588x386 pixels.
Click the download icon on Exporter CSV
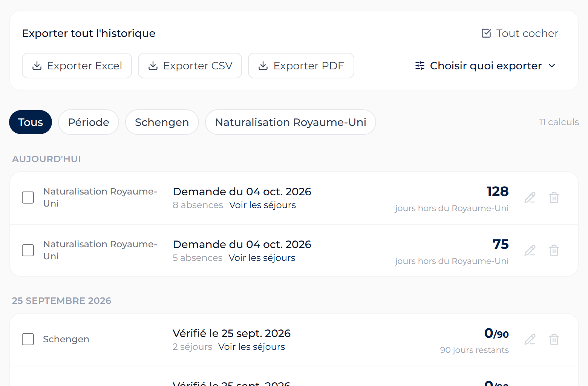coord(153,66)
